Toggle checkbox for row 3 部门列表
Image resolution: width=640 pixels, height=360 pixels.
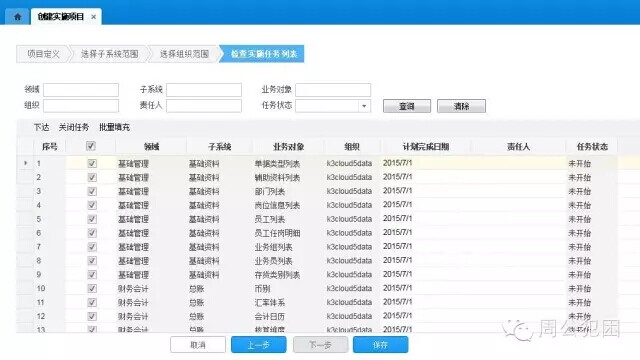(92, 191)
